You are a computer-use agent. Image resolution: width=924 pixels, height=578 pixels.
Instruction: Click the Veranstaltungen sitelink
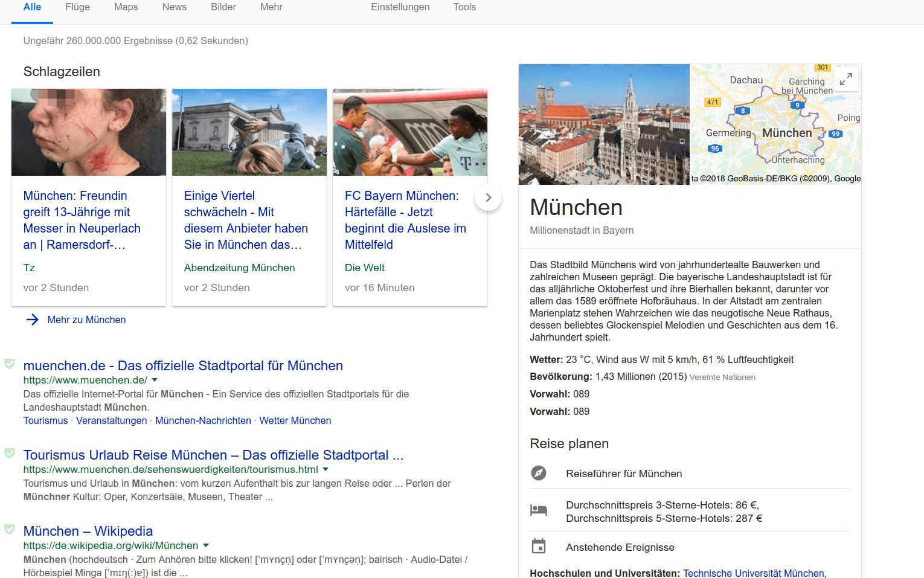112,420
